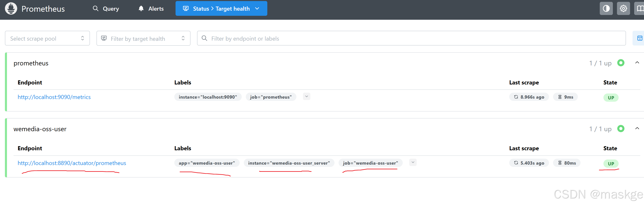Click the UP state badge for wemedia-oss-user
644x205 pixels.
pyautogui.click(x=611, y=164)
